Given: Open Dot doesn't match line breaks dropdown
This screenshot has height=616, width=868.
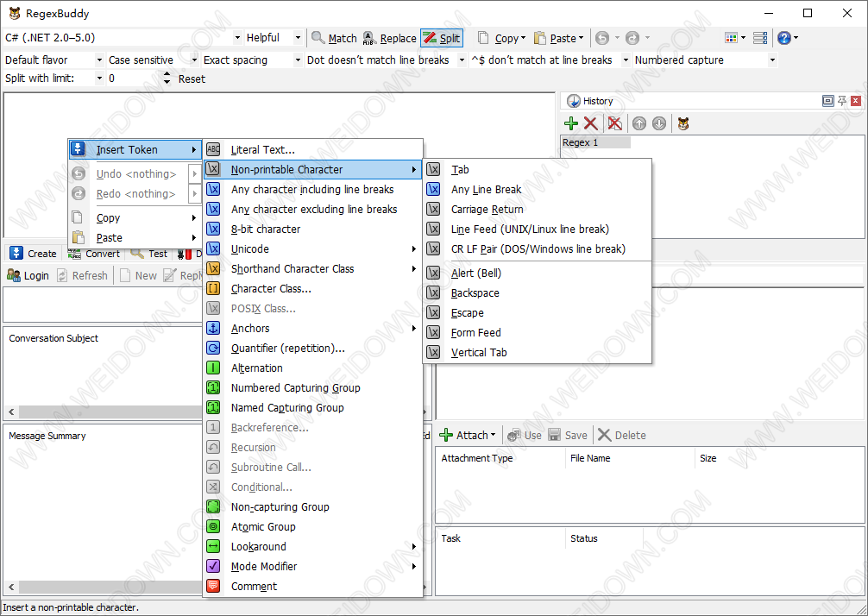Looking at the screenshot, I should [462, 60].
